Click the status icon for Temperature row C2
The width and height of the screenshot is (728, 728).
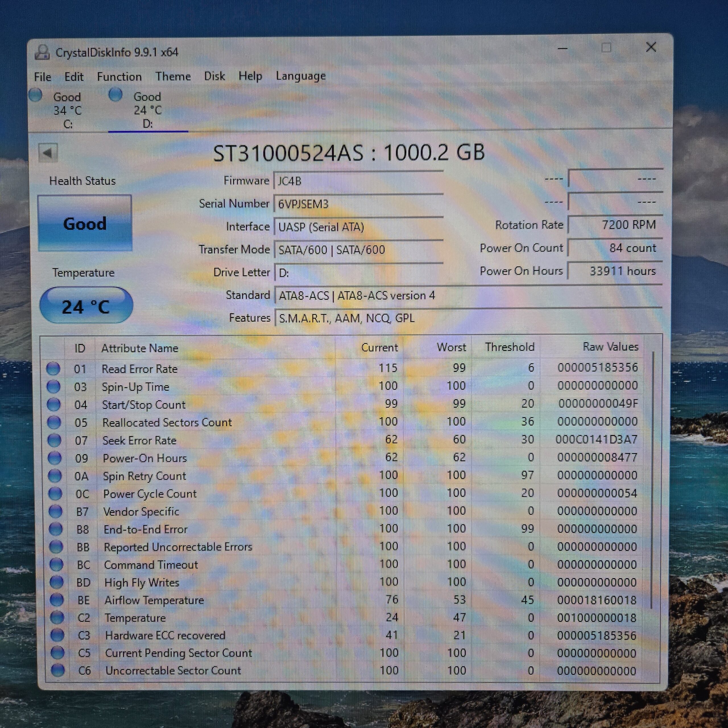[x=57, y=618]
